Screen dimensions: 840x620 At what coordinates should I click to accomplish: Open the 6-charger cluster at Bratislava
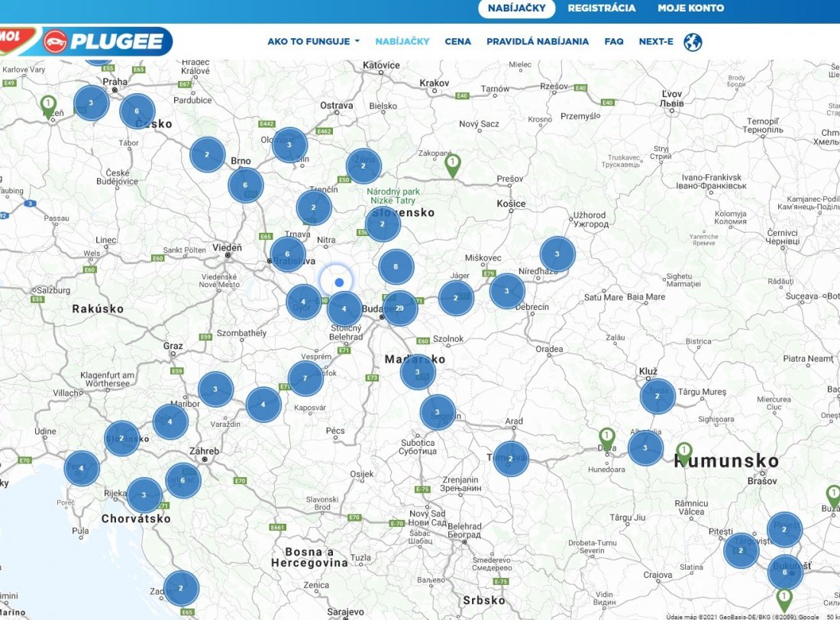[288, 254]
